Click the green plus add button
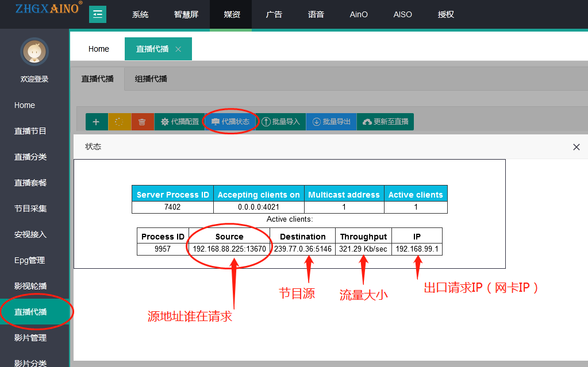The width and height of the screenshot is (588, 367). (96, 122)
